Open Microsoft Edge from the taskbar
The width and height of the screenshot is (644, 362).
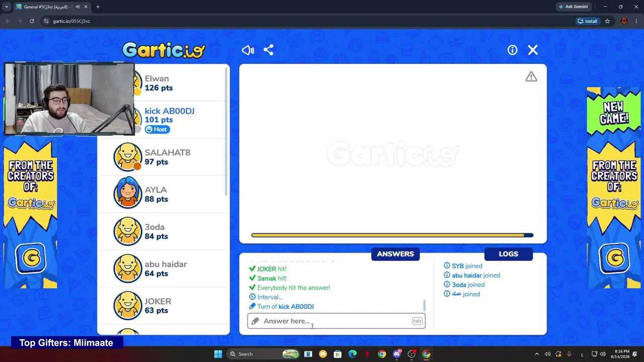352,354
